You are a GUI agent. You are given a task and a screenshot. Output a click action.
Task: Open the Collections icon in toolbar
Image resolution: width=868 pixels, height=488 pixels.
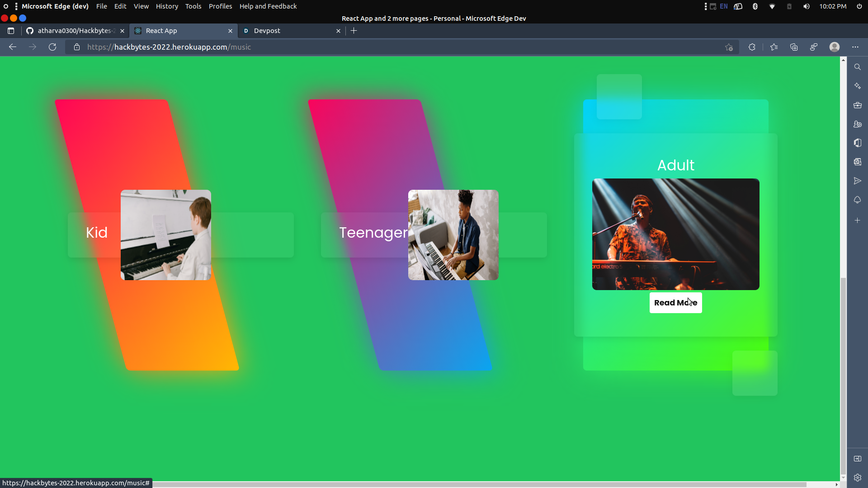tap(794, 47)
